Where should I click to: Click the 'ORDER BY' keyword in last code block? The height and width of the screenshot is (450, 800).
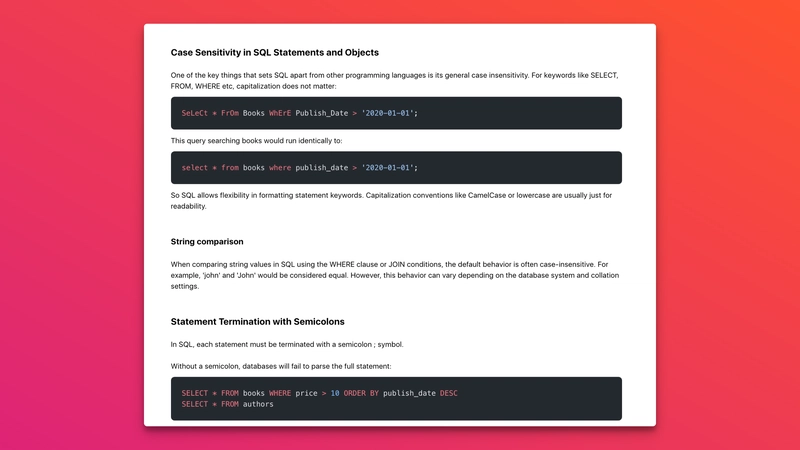[361, 393]
